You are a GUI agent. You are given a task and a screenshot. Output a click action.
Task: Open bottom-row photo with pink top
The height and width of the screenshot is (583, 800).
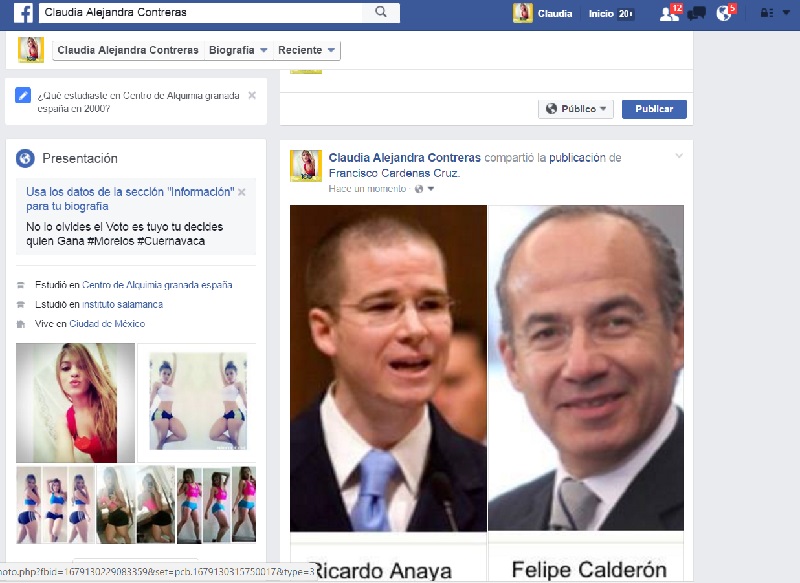coord(216,504)
